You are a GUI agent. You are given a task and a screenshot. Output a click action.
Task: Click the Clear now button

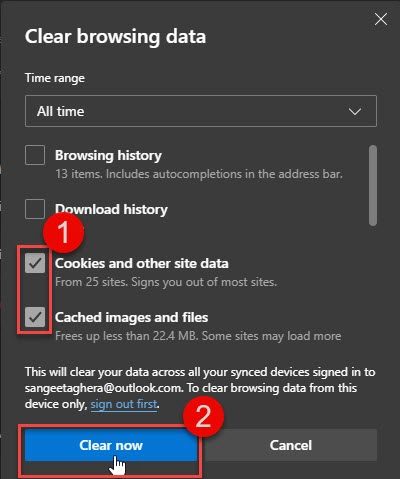(x=111, y=445)
